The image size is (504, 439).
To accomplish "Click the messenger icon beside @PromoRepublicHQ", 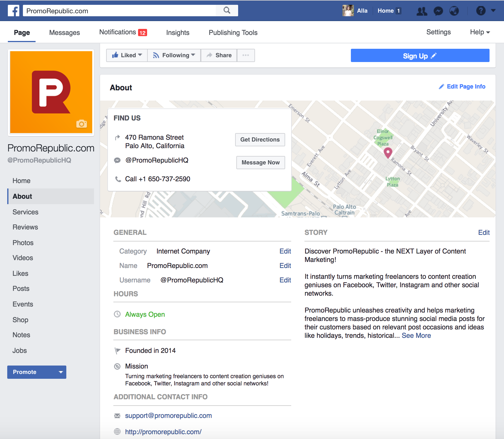I will 117,160.
